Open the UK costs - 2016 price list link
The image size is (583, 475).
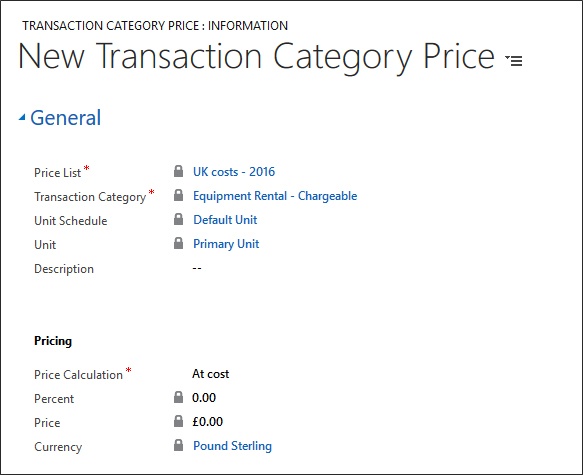point(234,172)
